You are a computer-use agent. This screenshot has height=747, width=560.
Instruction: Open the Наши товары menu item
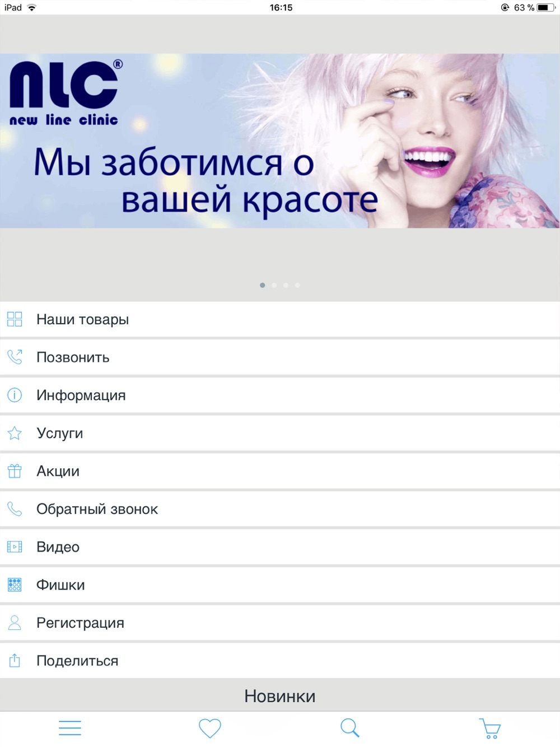tap(280, 319)
